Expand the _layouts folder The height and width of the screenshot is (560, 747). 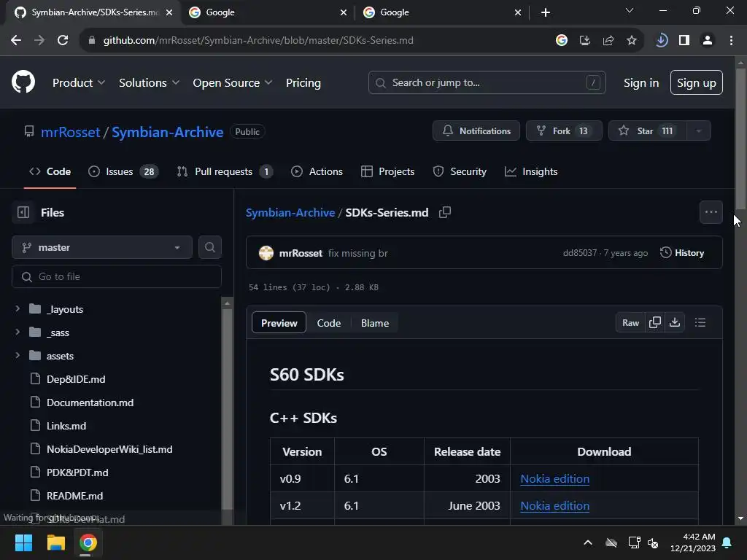pyautogui.click(x=18, y=308)
